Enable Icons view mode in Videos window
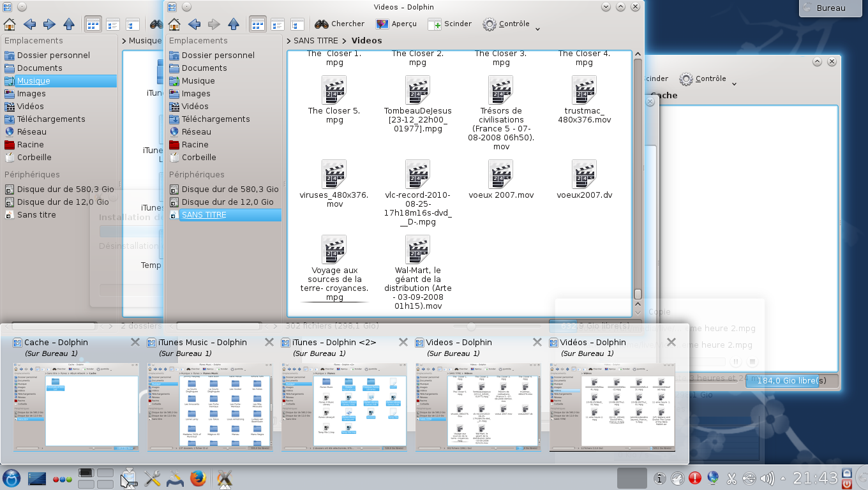Viewport: 868px width, 490px height. tap(258, 24)
